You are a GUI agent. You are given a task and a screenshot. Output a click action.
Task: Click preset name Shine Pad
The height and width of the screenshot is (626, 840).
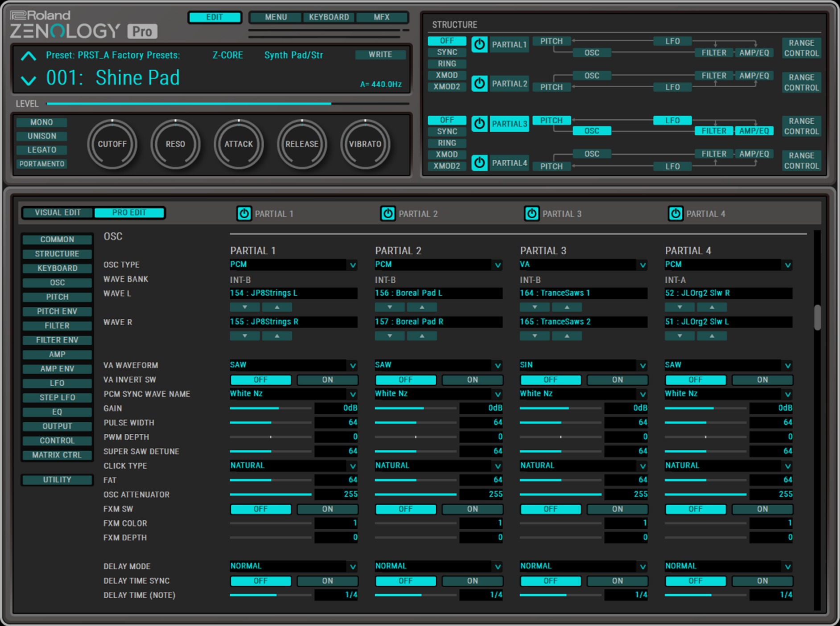pos(137,78)
